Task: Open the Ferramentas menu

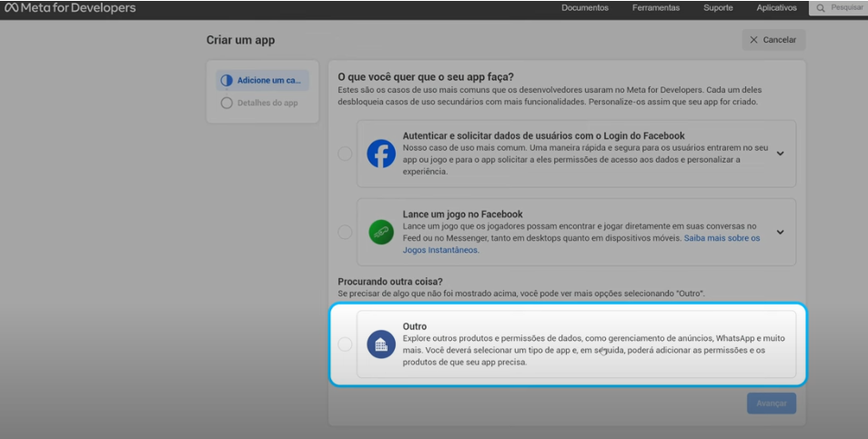Action: 656,8
